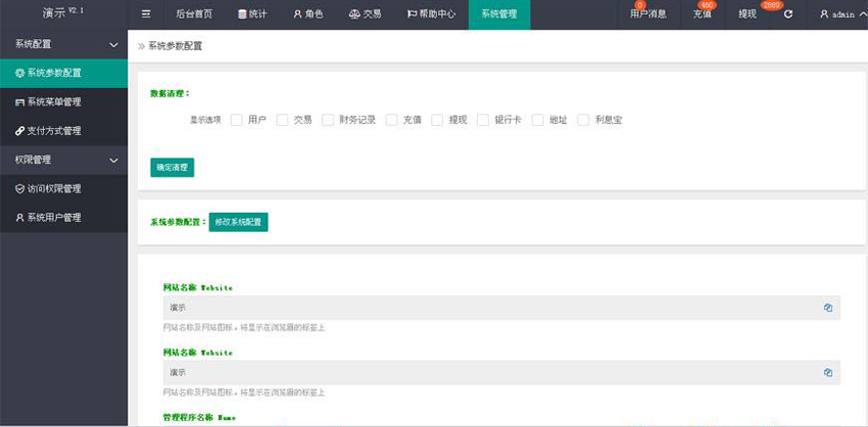Image resolution: width=868 pixels, height=427 pixels.
Task: Click the icon beside 系统菜单管理
Action: (20, 103)
